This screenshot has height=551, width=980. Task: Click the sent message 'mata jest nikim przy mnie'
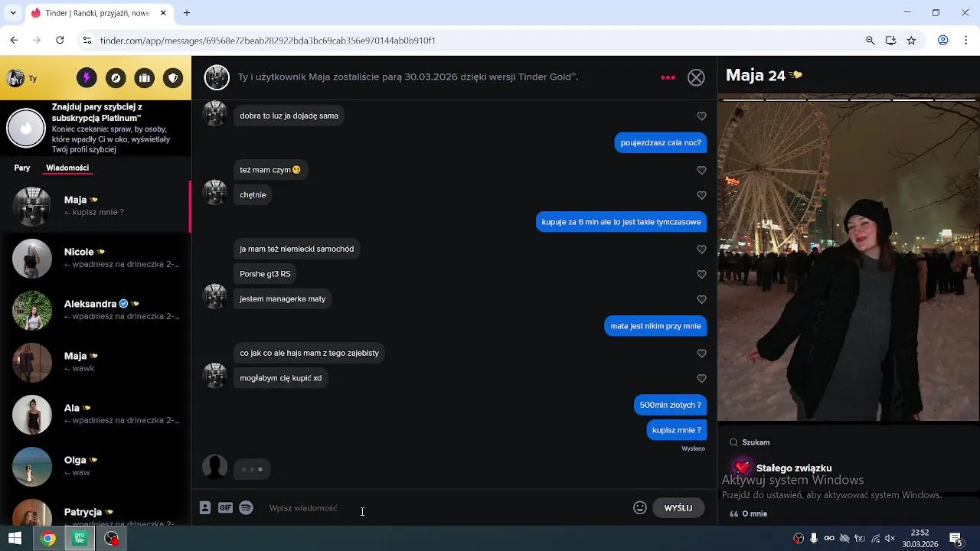(656, 326)
